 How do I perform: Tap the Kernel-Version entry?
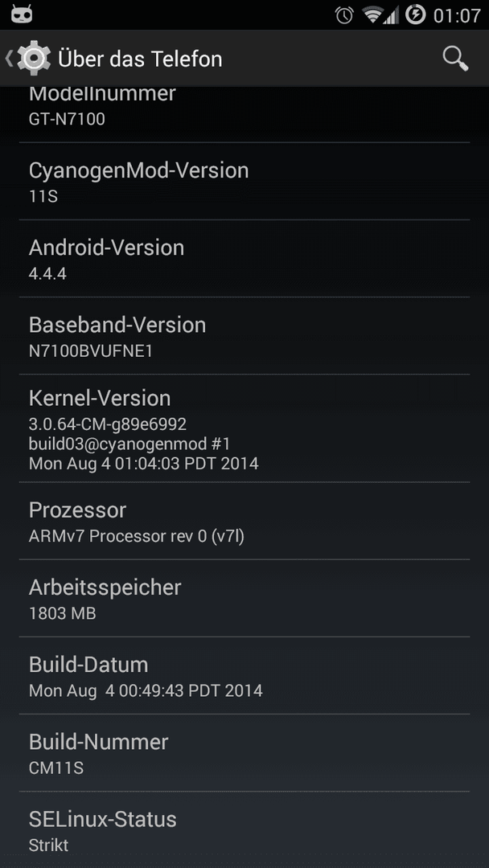click(x=244, y=428)
